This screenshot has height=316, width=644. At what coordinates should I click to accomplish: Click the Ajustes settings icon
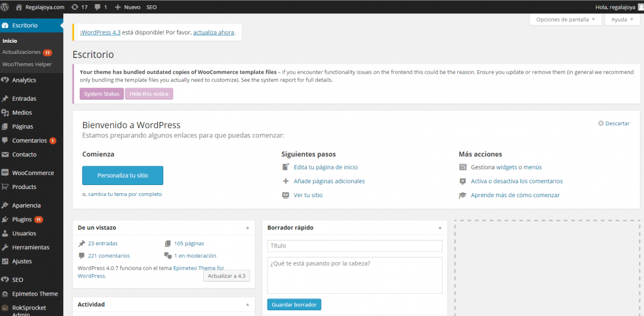click(x=5, y=261)
